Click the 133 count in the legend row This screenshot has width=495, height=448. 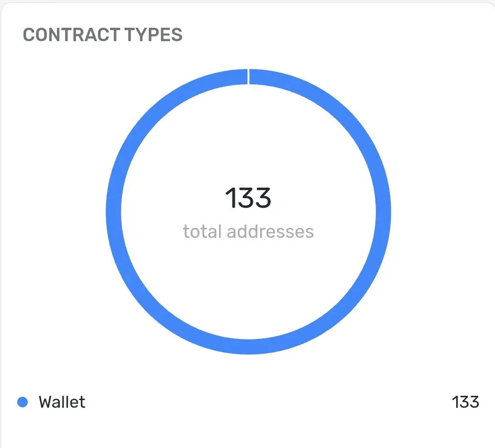click(465, 402)
